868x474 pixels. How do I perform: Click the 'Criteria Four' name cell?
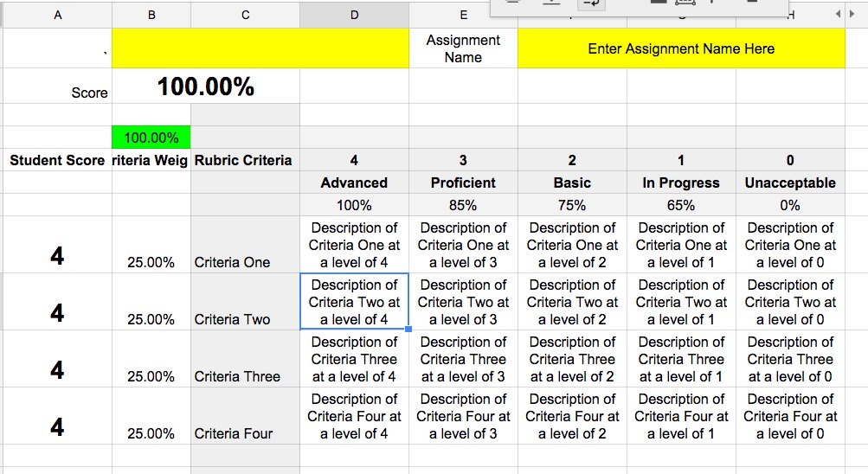(245, 415)
